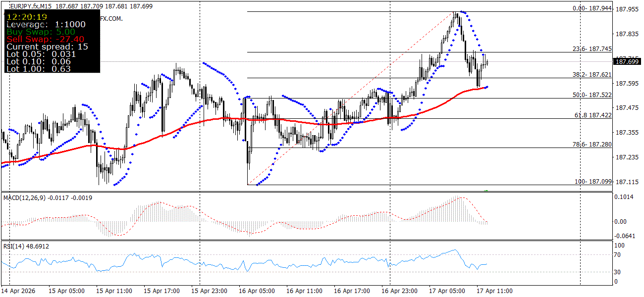Click the Lot 0.10: 0.06 line

click(38, 61)
